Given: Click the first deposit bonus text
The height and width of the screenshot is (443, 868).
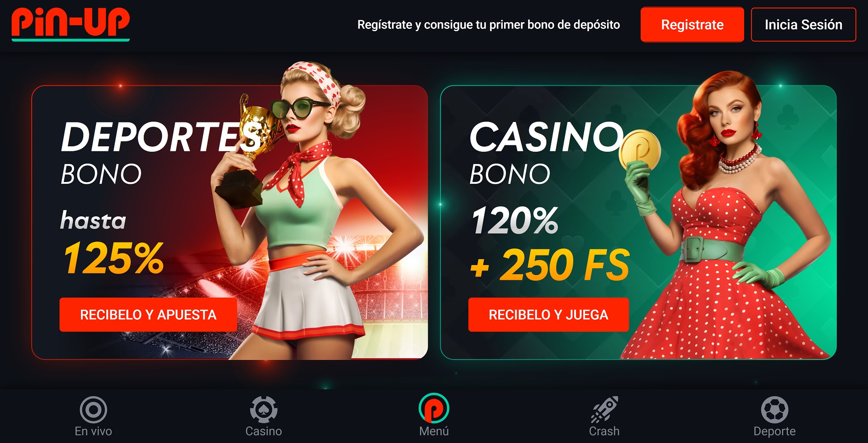Looking at the screenshot, I should 489,25.
